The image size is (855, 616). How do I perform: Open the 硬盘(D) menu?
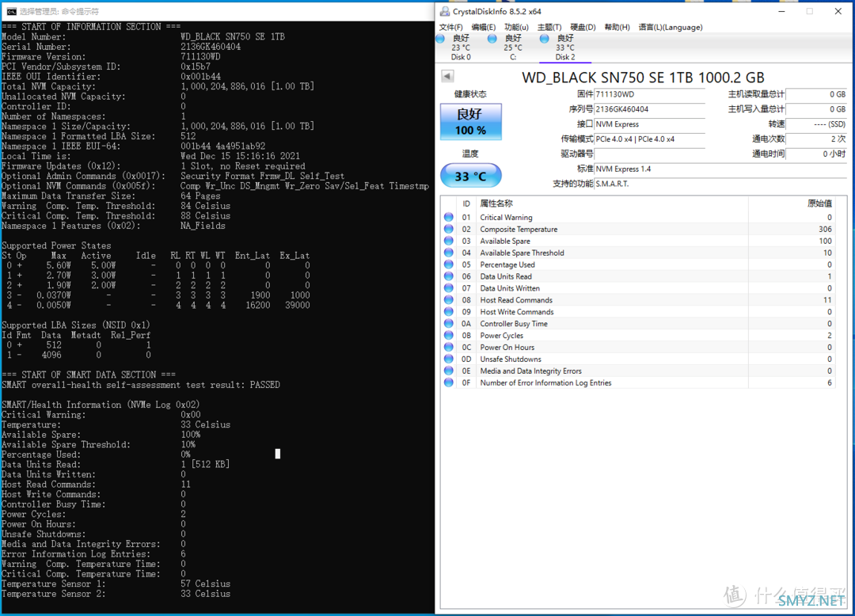point(583,27)
